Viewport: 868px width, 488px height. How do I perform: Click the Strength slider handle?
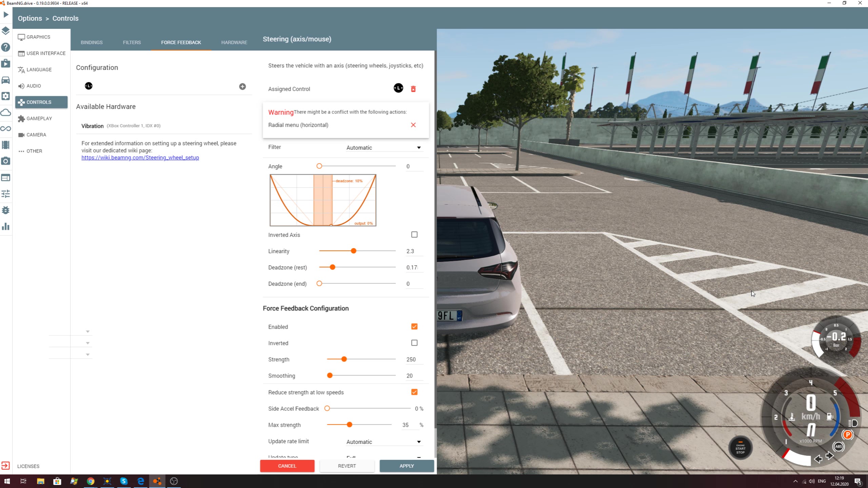[x=344, y=359]
